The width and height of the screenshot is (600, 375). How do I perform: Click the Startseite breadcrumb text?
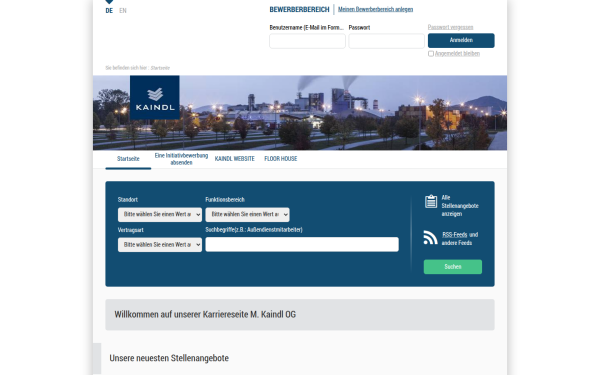[x=160, y=68]
